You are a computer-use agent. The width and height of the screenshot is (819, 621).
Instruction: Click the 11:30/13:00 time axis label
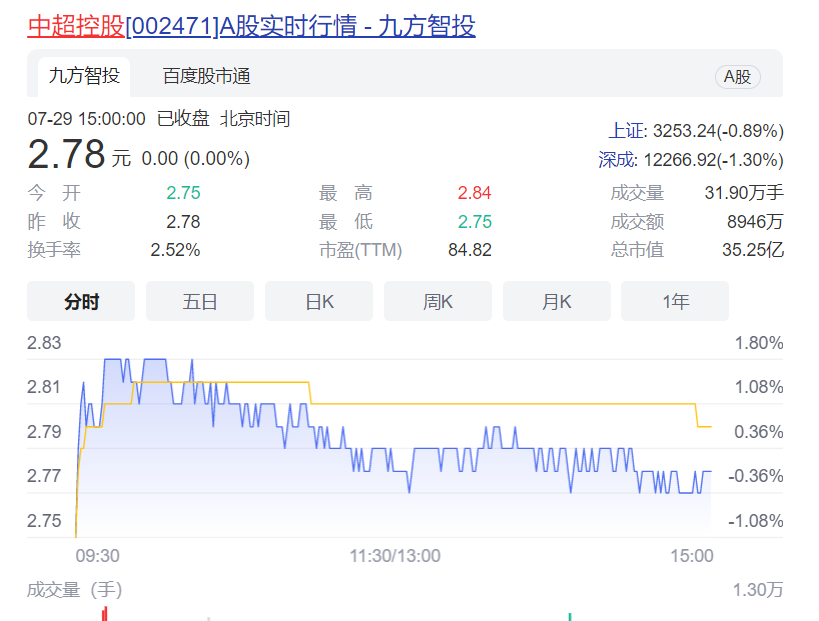pos(395,556)
